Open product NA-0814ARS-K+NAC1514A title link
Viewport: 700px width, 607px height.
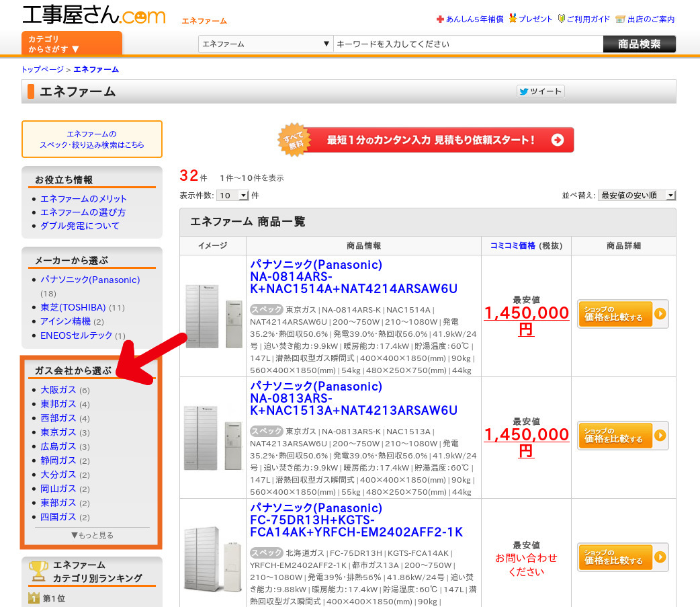point(353,277)
